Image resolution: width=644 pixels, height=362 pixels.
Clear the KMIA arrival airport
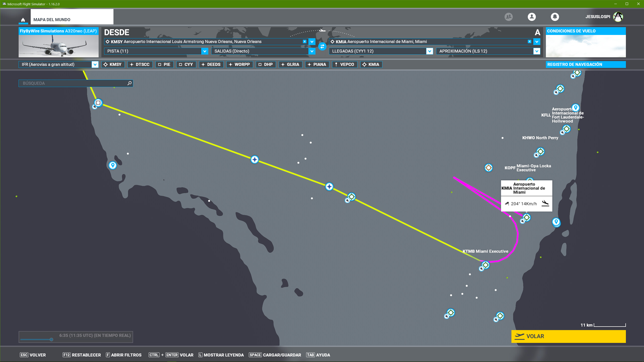pos(529,42)
